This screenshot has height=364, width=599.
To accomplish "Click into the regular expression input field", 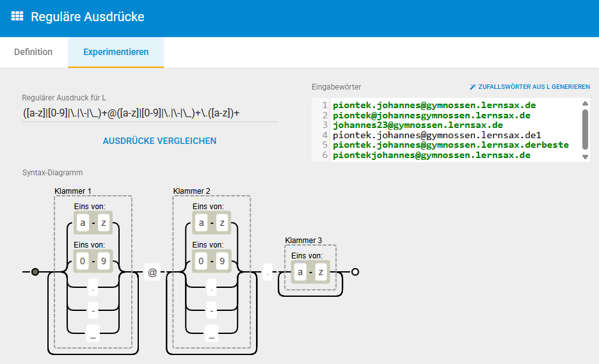I will click(x=150, y=113).
